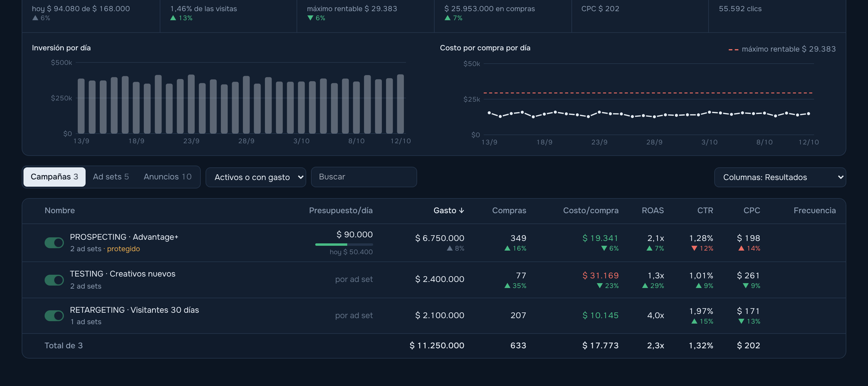Viewport: 868px width, 386px height.
Task: Sort by the Costo/compra column header
Action: [x=591, y=211]
